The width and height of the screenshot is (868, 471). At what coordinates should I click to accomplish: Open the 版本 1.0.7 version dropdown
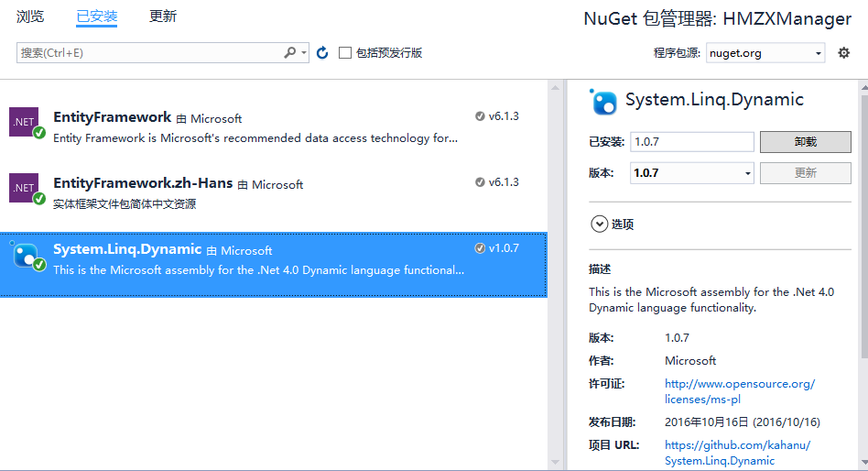(x=692, y=173)
